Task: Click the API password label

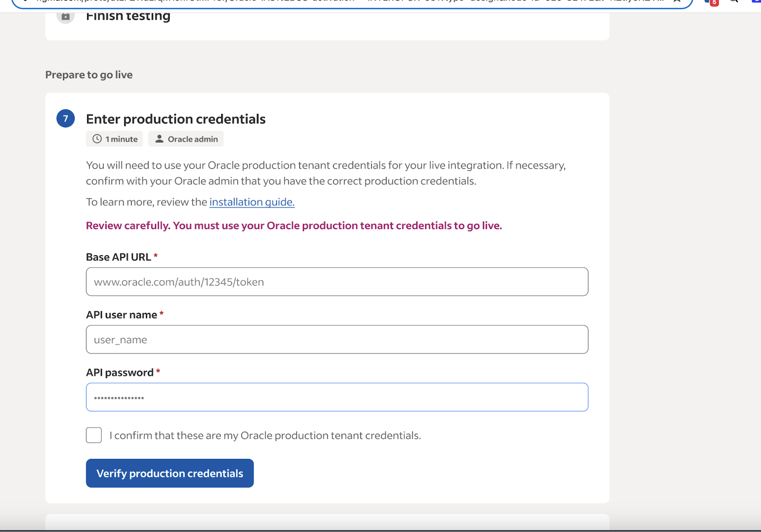Action: pos(120,372)
